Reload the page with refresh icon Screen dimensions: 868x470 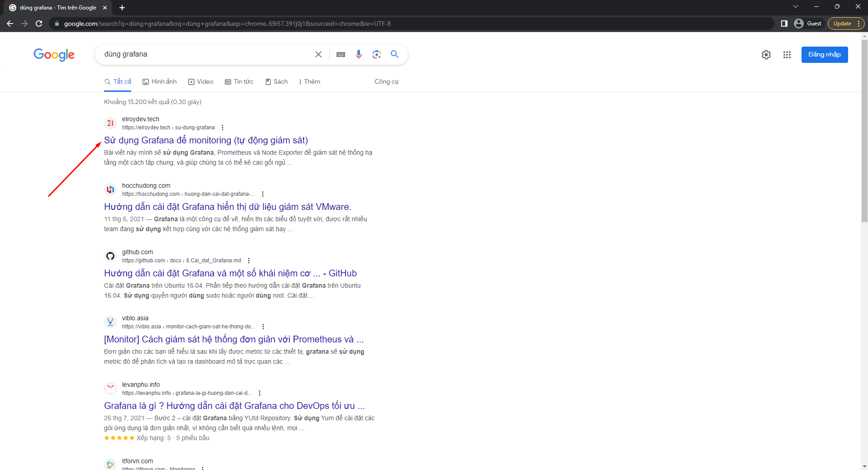[39, 24]
